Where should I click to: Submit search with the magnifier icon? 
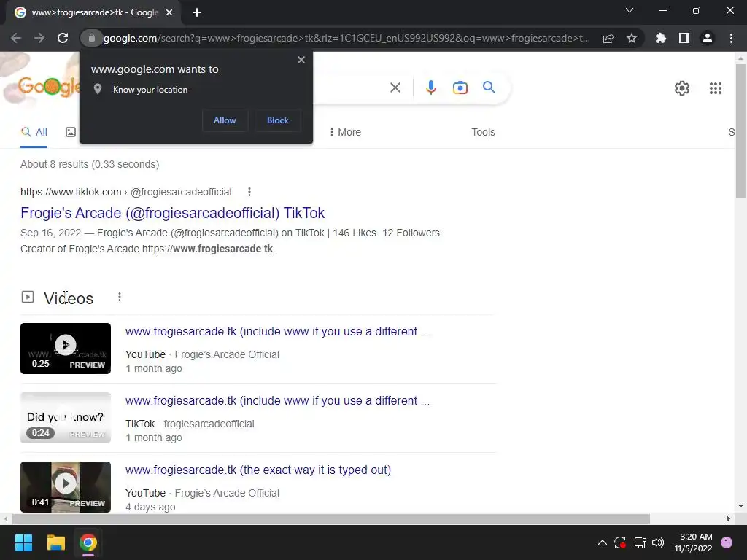(489, 87)
